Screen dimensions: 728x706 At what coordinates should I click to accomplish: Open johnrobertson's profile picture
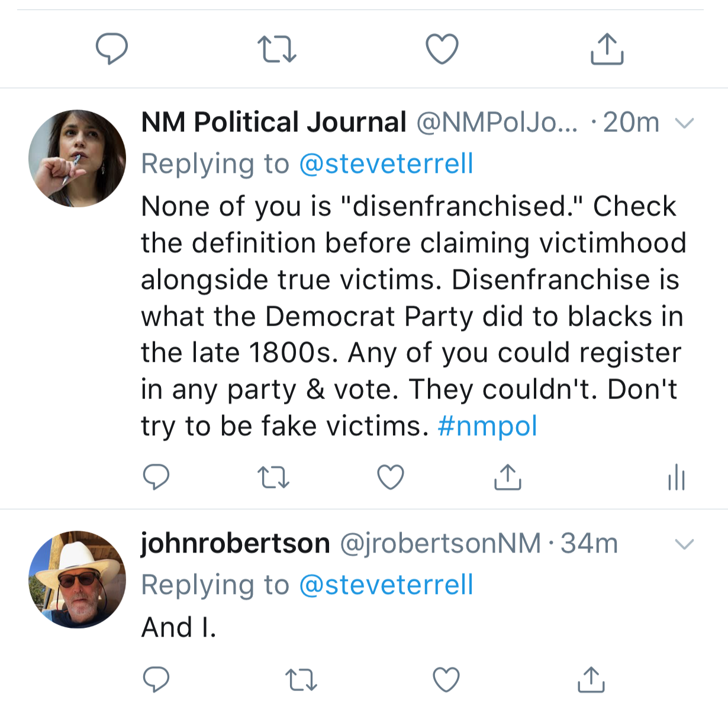77,579
